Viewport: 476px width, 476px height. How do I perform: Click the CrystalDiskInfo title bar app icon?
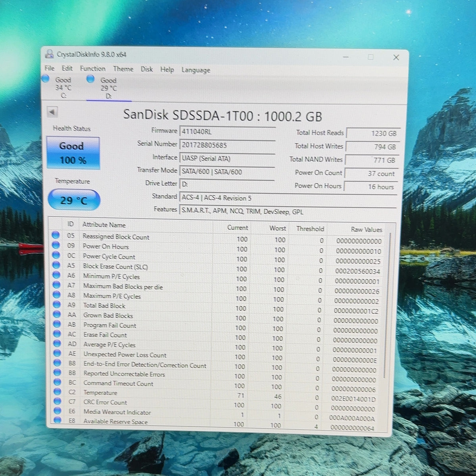[x=50, y=54]
